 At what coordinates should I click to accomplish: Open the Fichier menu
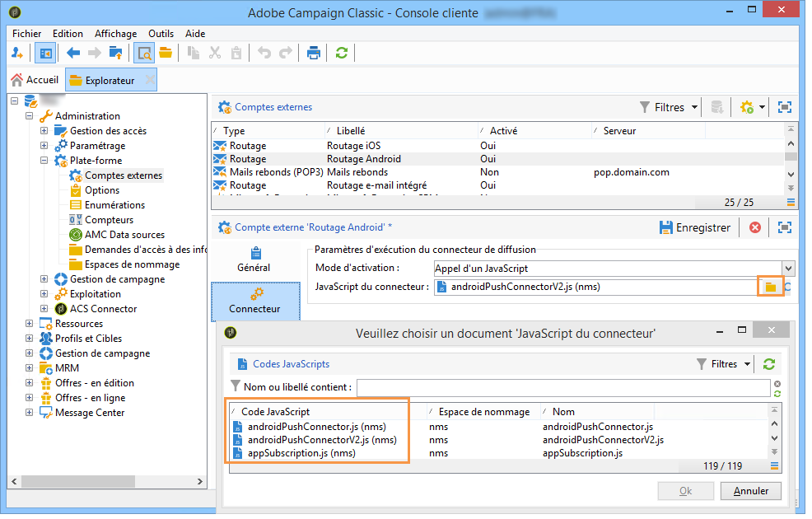[x=27, y=34]
